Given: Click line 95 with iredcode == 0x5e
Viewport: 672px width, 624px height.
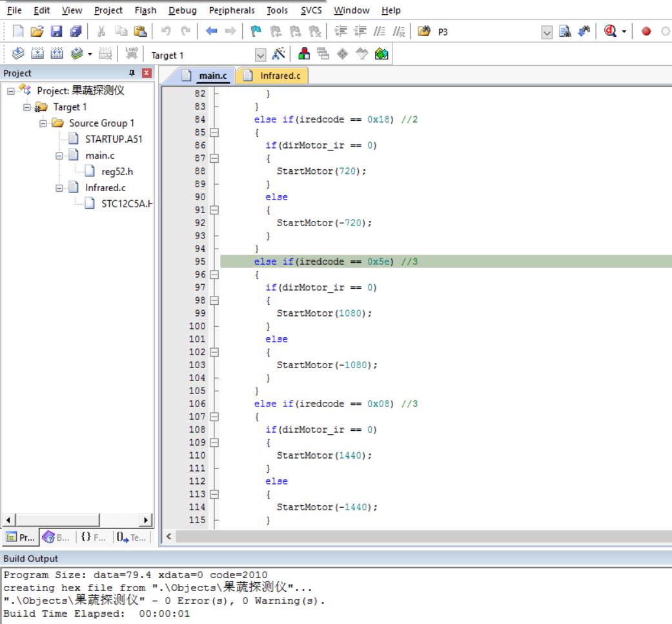Looking at the screenshot, I should (445, 262).
